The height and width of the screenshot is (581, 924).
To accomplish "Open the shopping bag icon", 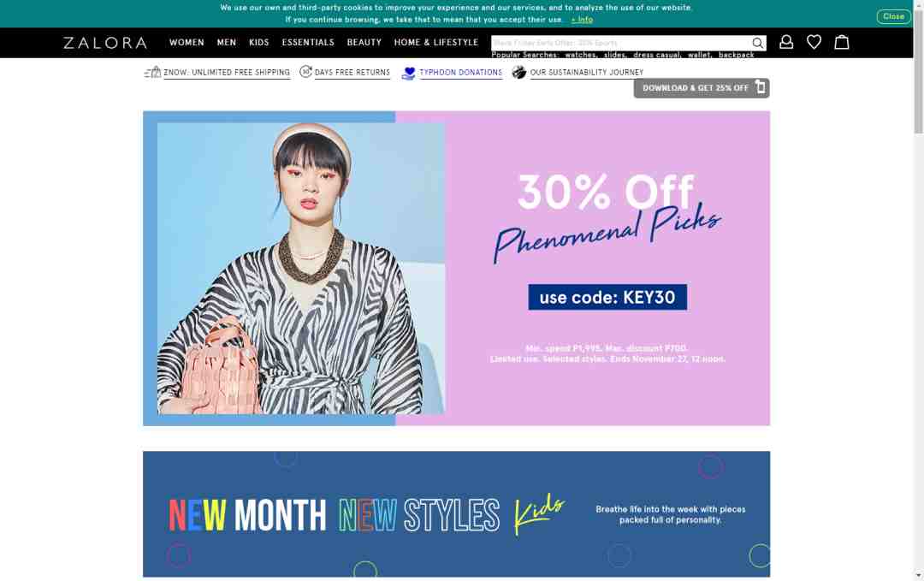I will click(x=842, y=42).
